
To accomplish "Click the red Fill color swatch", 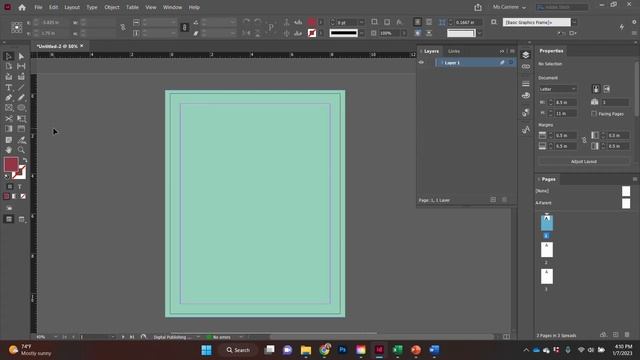I will click(x=11, y=164).
